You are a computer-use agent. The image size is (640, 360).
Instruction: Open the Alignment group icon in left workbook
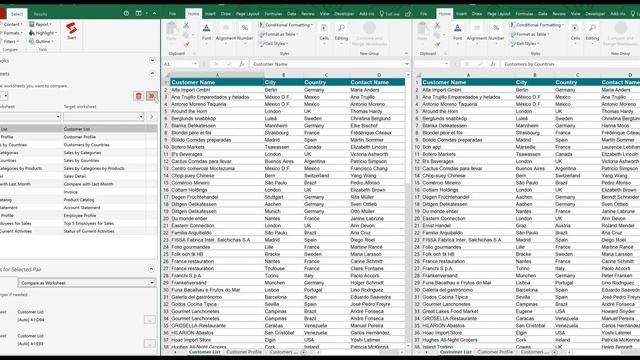point(226,28)
